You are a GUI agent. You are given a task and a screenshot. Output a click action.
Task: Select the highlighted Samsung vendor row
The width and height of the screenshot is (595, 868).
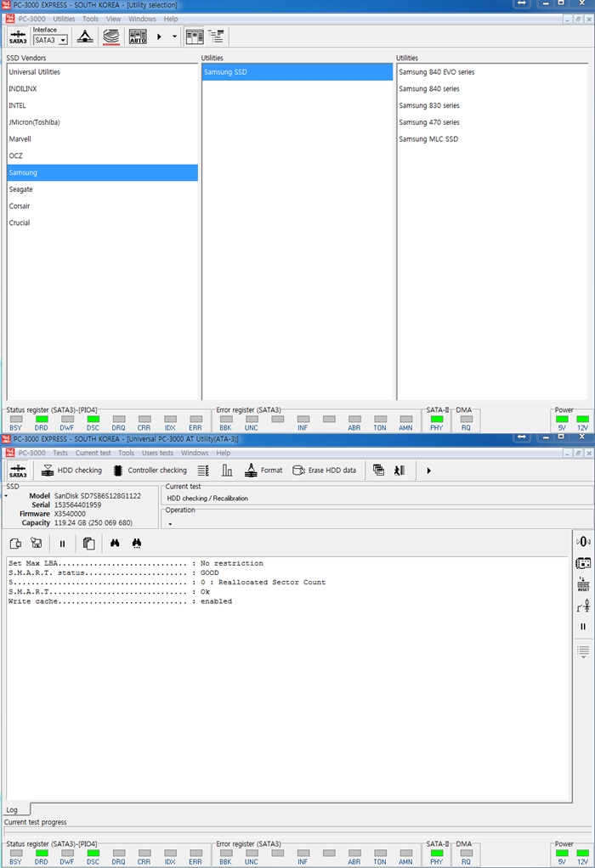pyautogui.click(x=103, y=172)
